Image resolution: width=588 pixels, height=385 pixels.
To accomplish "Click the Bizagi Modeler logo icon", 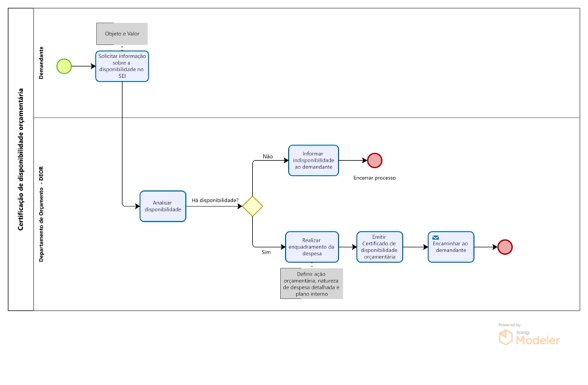I will coord(506,338).
